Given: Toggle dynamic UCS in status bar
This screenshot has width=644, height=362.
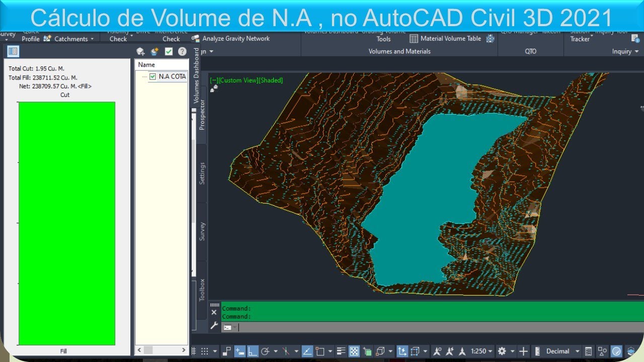Looking at the screenshot, I should point(402,351).
